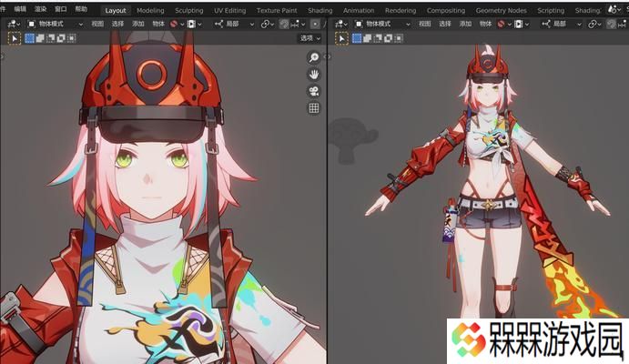Switch to the Modeling workspace tab
The image size is (629, 364).
[150, 10]
